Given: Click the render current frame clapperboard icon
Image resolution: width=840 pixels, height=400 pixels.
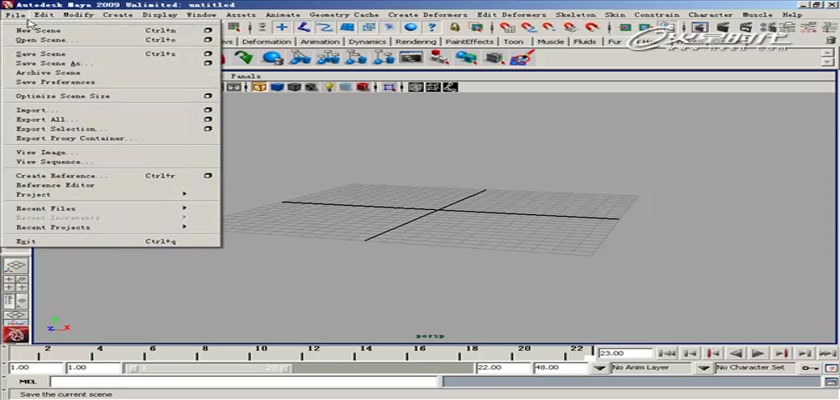Looking at the screenshot, I should point(722,27).
